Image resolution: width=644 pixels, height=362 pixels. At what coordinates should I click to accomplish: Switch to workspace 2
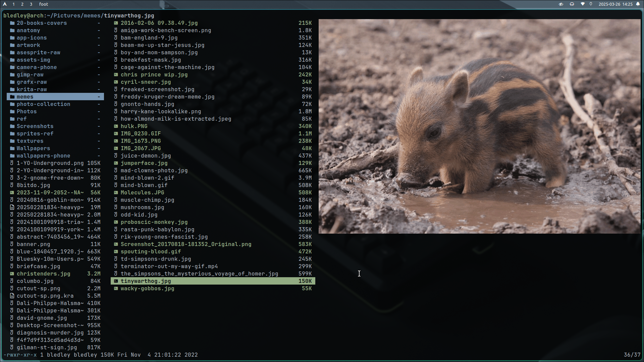tap(22, 4)
